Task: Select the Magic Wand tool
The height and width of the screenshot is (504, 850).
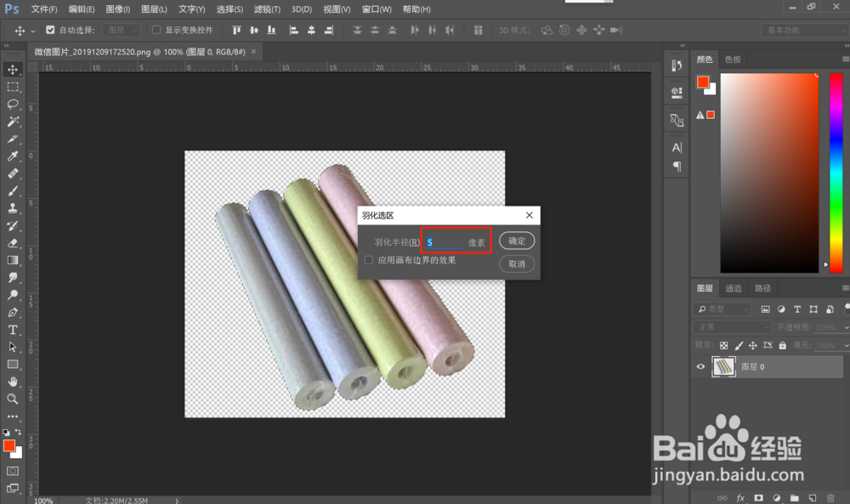Action: click(x=13, y=122)
